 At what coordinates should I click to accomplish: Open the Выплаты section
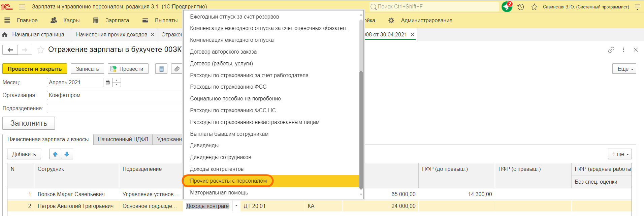click(x=166, y=21)
